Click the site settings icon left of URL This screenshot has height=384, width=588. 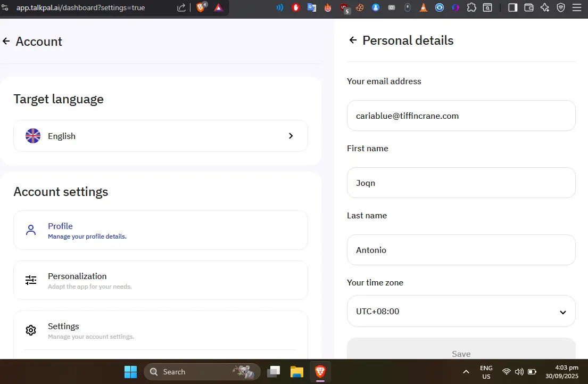[5, 7]
